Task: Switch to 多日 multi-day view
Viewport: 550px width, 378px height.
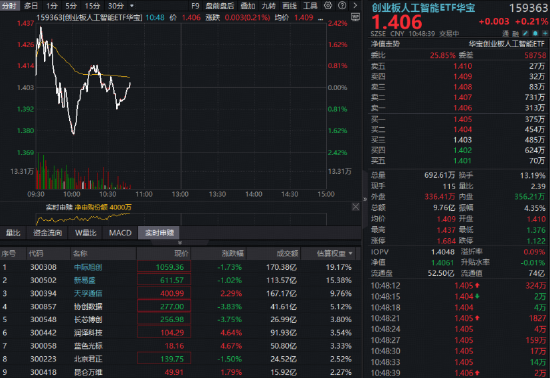Action: (31, 6)
